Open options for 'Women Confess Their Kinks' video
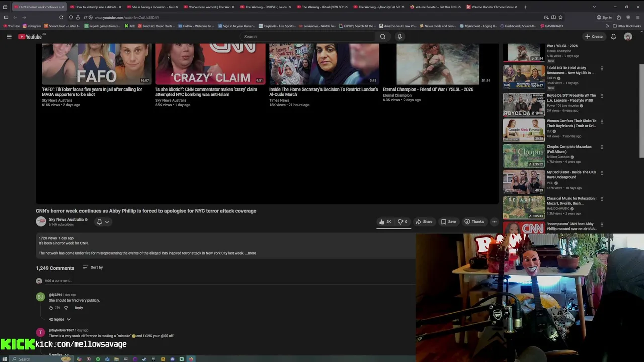This screenshot has height=362, width=644. coord(602,121)
